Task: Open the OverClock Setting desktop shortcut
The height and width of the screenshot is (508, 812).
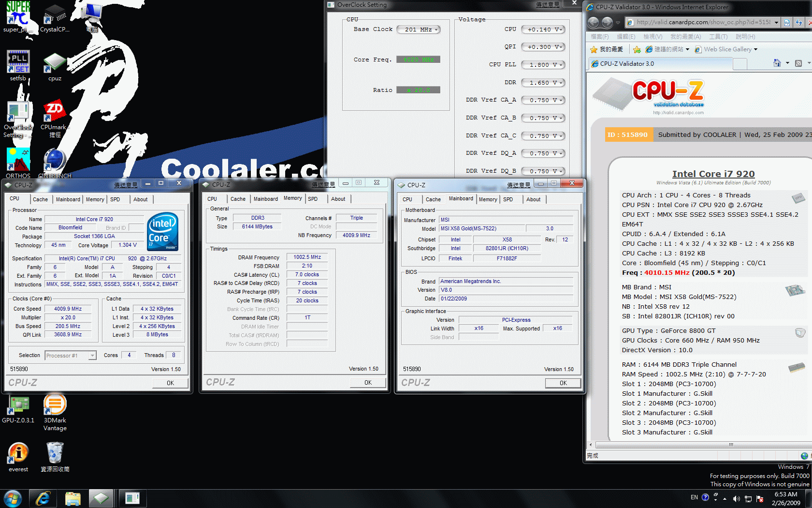Action: 18,119
